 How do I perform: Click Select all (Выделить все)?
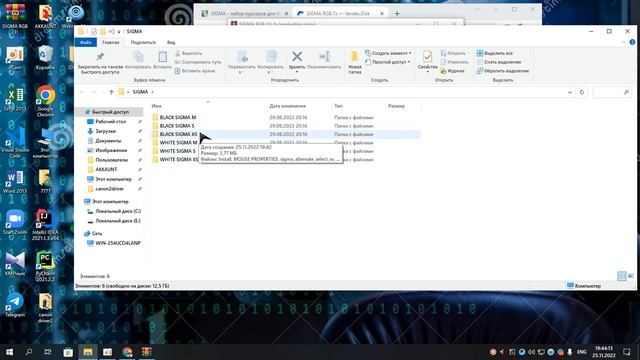coord(494,53)
